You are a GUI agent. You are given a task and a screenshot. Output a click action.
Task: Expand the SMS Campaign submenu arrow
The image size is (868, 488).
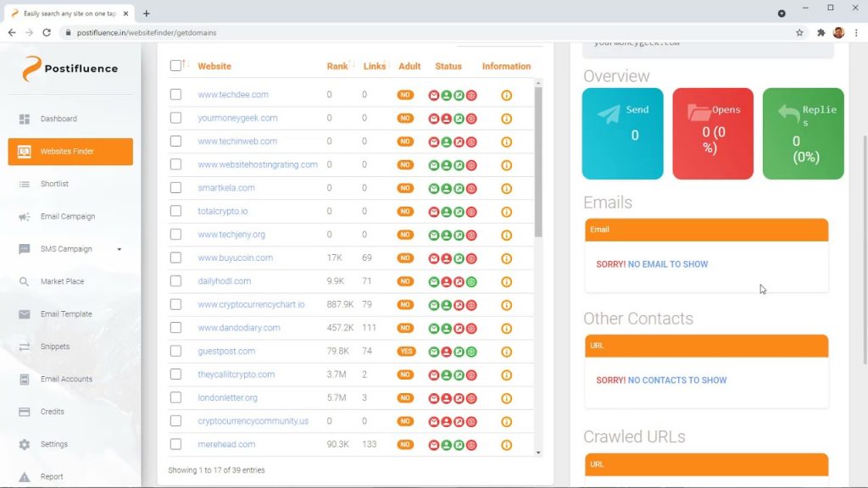[x=120, y=249]
